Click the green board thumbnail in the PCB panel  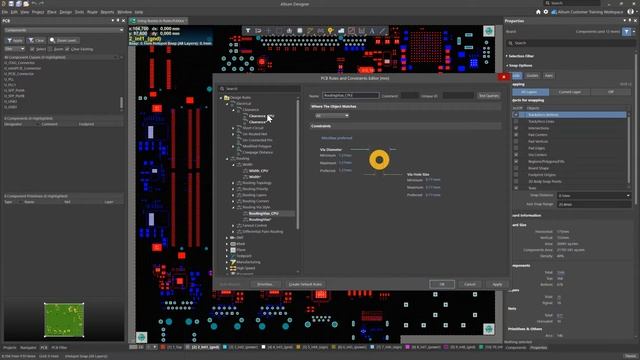point(64,320)
